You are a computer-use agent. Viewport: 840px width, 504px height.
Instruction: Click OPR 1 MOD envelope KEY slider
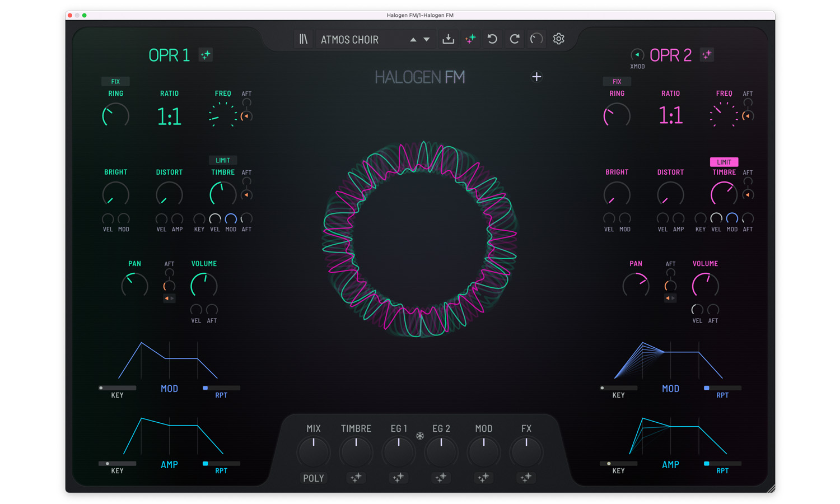coord(117,388)
